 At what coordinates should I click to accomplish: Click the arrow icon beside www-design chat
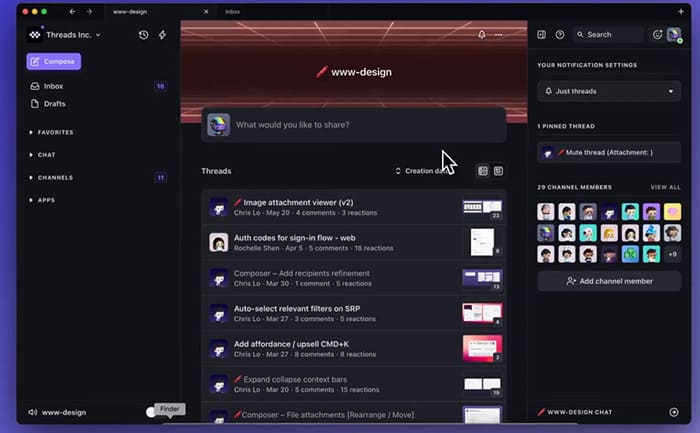coord(673,412)
